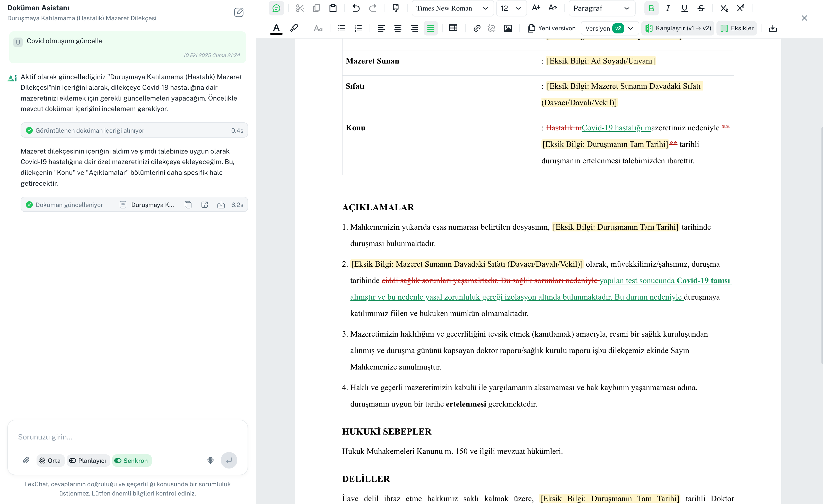Image resolution: width=823 pixels, height=504 pixels.
Task: Activate the microphone for voice input
Action: (211, 460)
